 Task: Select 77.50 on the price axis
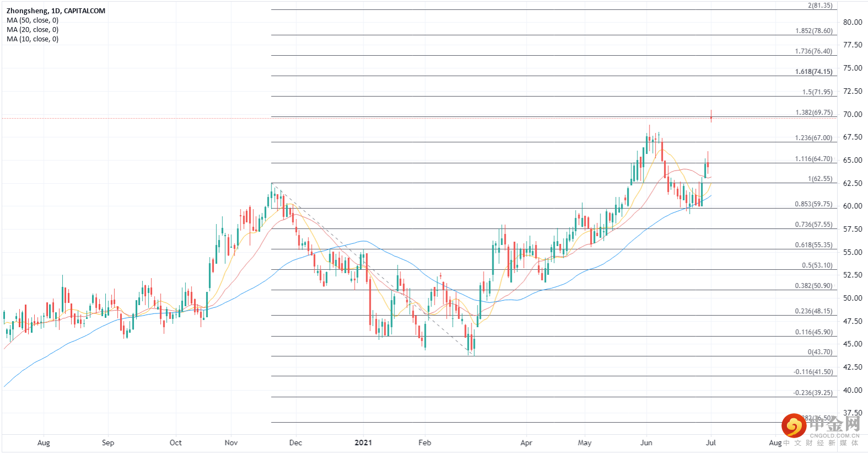pos(853,45)
